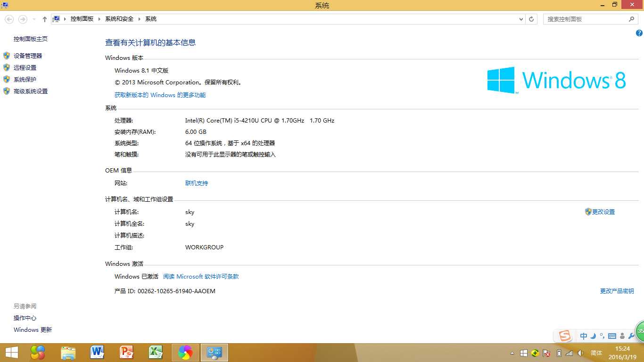The height and width of the screenshot is (362, 644).
Task: Click processor text Intel(R) Core(TM) i5-4210U
Action: pos(260,121)
